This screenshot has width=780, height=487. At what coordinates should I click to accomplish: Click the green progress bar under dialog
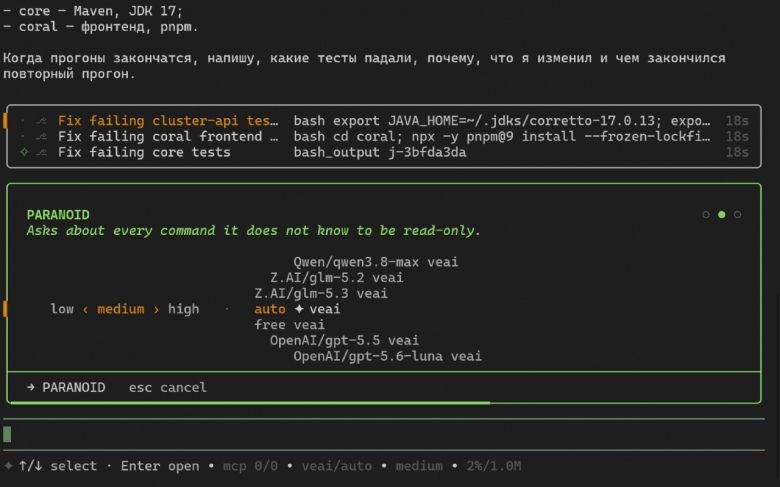[250, 402]
